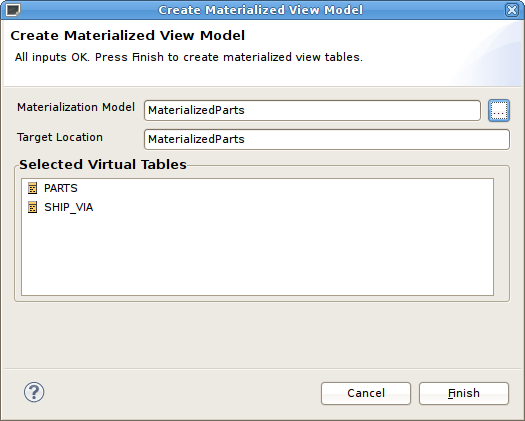Click the SHIP_VIA virtual table icon
Image resolution: width=525 pixels, height=421 pixels.
[x=32, y=207]
